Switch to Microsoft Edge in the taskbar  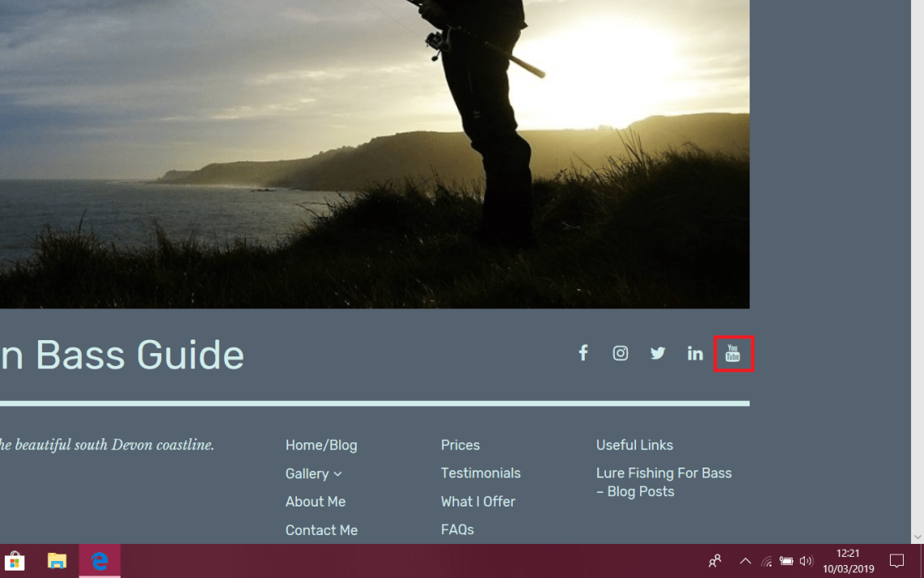tap(100, 561)
